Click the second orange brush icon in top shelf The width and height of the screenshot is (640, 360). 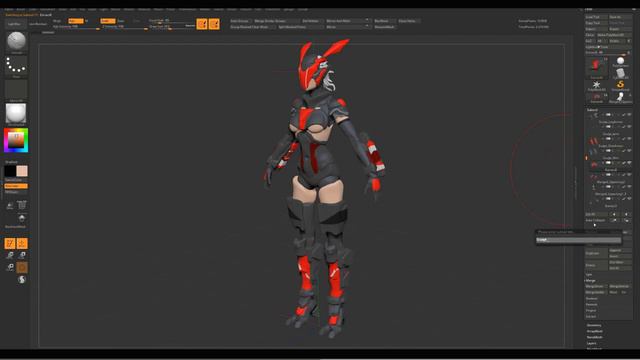[x=214, y=24]
